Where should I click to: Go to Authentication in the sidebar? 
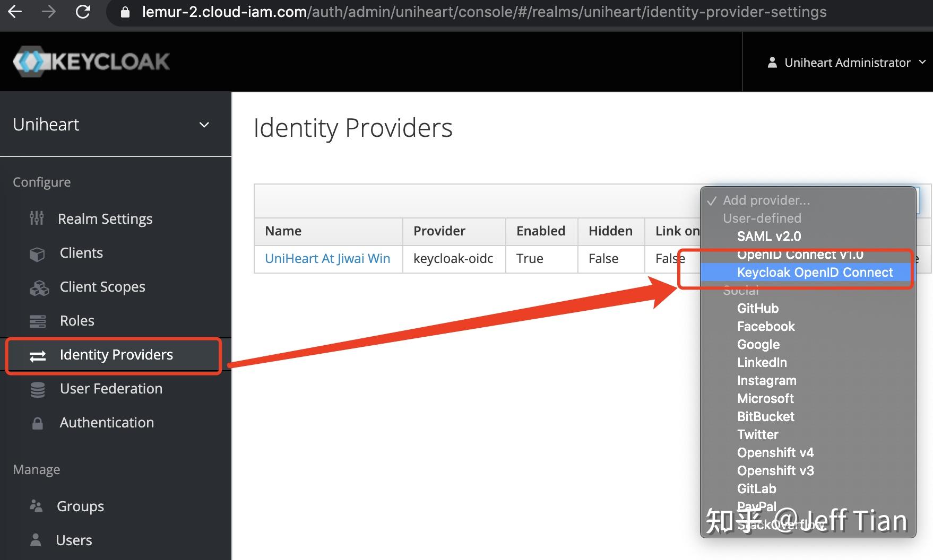(x=107, y=422)
